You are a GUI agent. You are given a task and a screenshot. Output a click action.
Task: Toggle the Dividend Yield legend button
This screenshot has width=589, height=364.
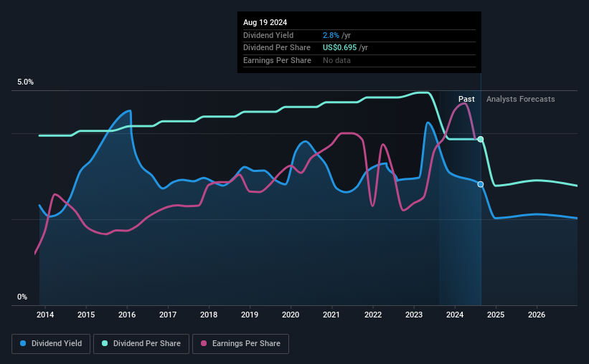click(51, 344)
